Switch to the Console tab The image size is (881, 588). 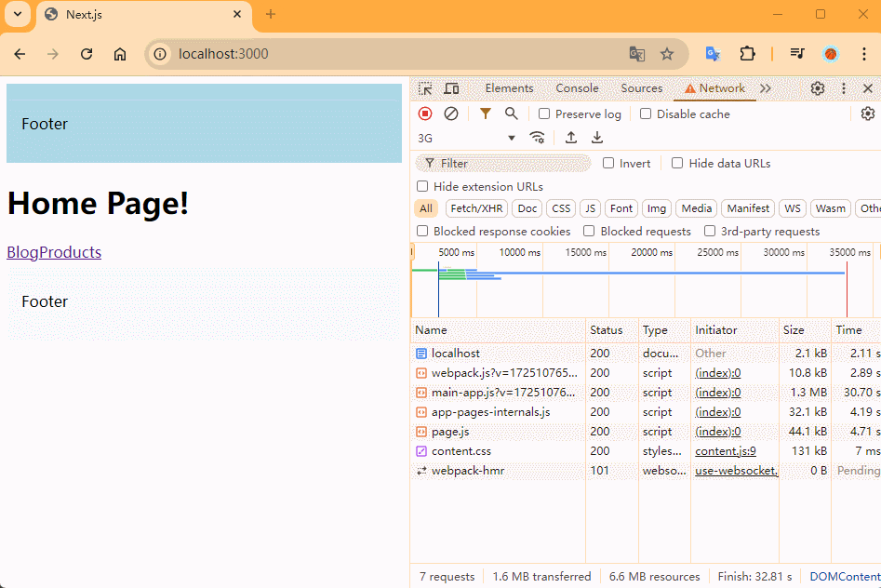pos(577,88)
